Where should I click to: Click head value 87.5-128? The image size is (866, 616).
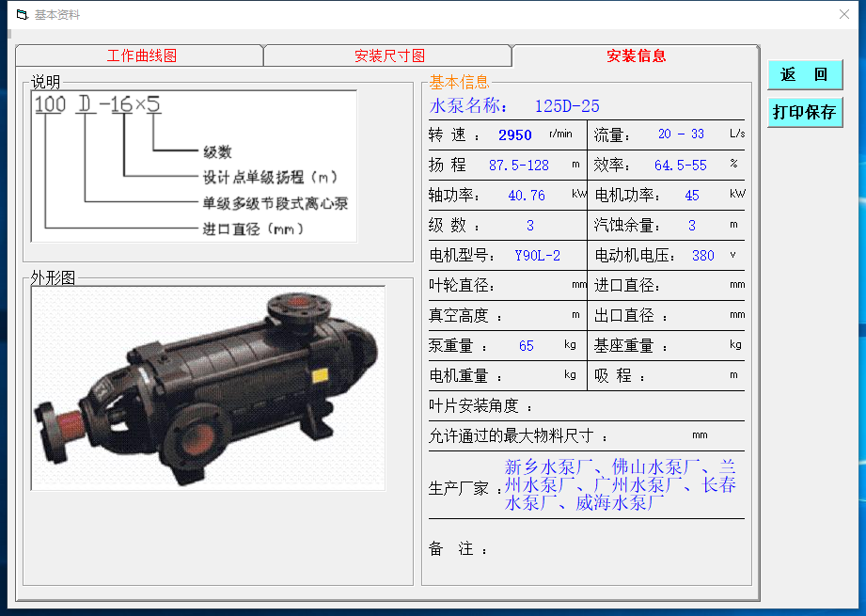click(519, 166)
